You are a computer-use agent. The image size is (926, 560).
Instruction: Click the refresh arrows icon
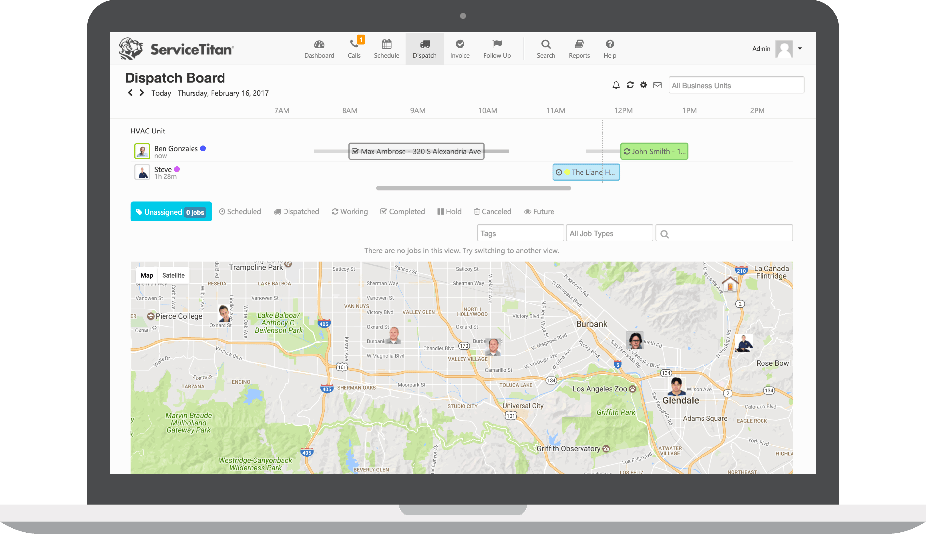click(x=630, y=85)
